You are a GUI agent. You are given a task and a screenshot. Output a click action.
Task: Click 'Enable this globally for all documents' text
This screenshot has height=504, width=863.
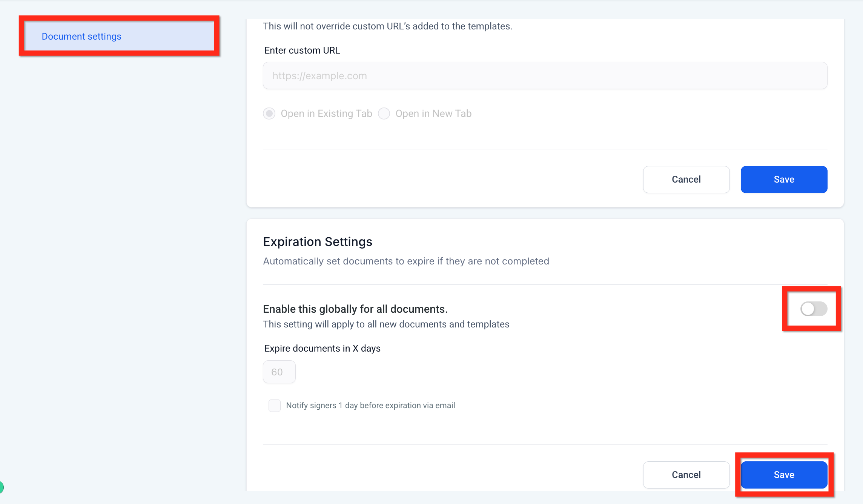pos(355,309)
